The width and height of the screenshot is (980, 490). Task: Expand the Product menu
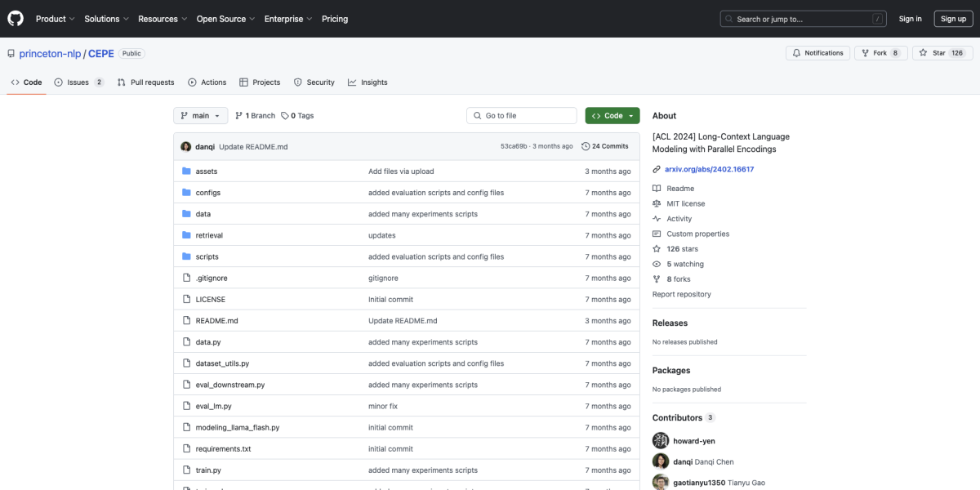coord(55,19)
